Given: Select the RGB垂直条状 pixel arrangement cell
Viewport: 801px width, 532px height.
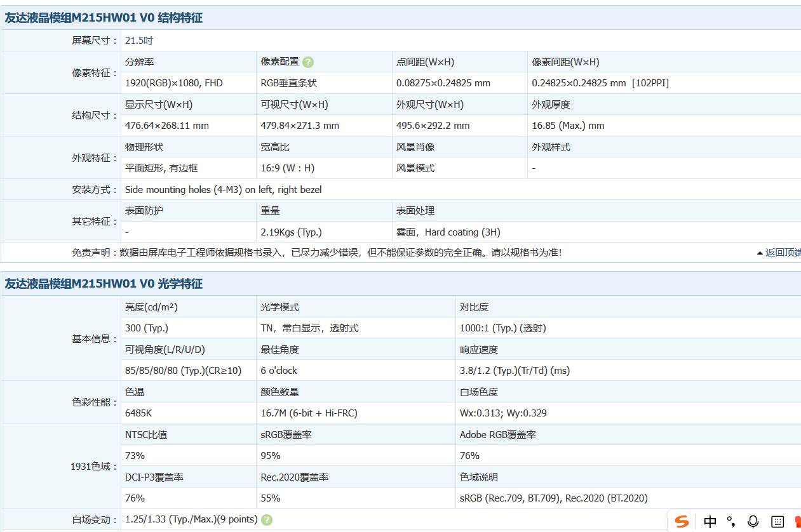Looking at the screenshot, I should 289,83.
